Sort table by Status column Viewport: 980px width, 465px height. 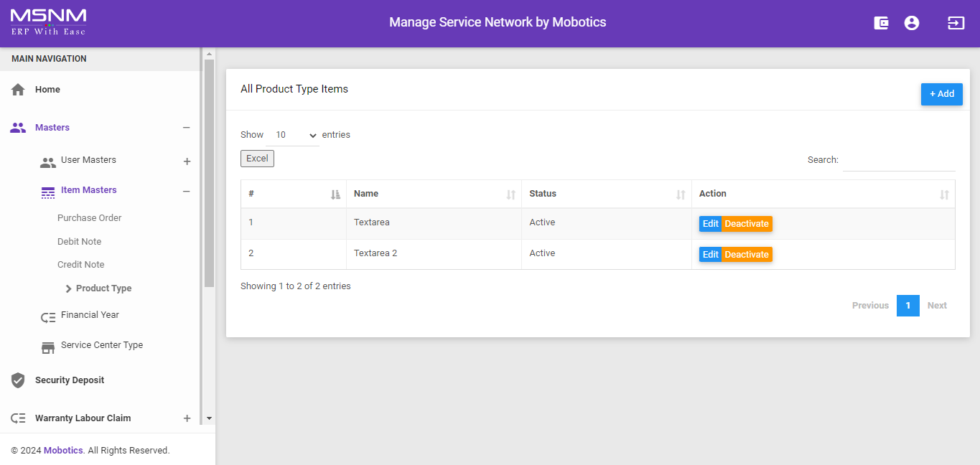click(606, 194)
